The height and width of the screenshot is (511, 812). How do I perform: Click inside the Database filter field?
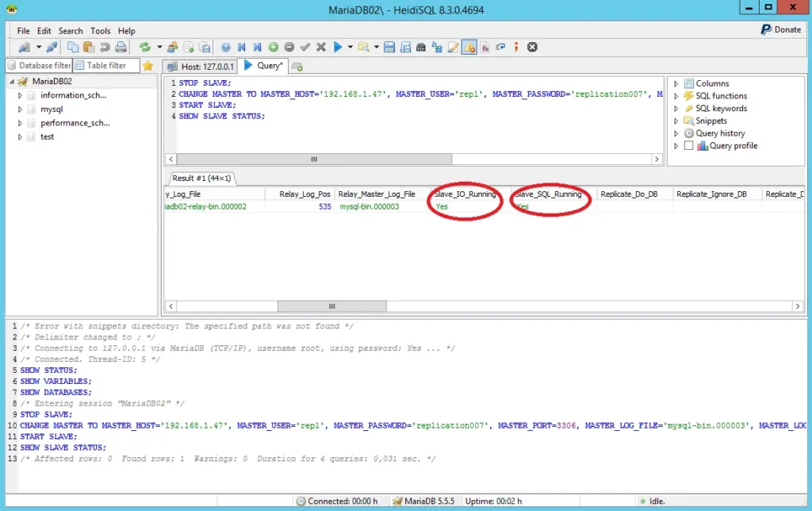[44, 66]
